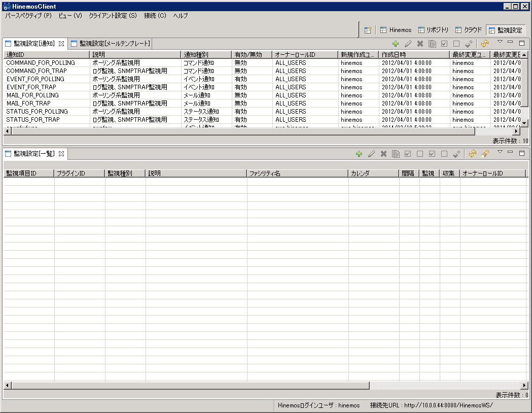The height and width of the screenshot is (413, 532).
Task: Select the EVENT_FOR_TRAP row
Action: coord(262,87)
